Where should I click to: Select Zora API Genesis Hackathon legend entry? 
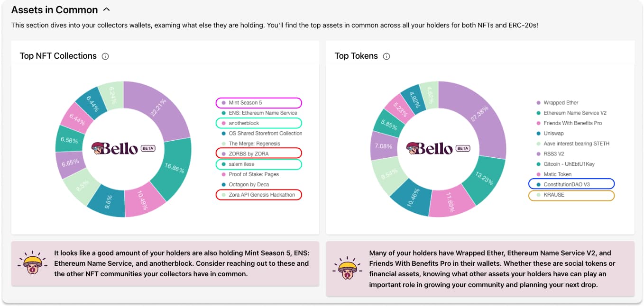tap(258, 195)
